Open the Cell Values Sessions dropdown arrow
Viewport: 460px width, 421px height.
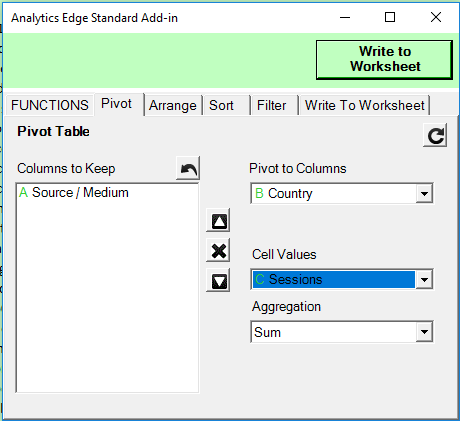coord(424,279)
